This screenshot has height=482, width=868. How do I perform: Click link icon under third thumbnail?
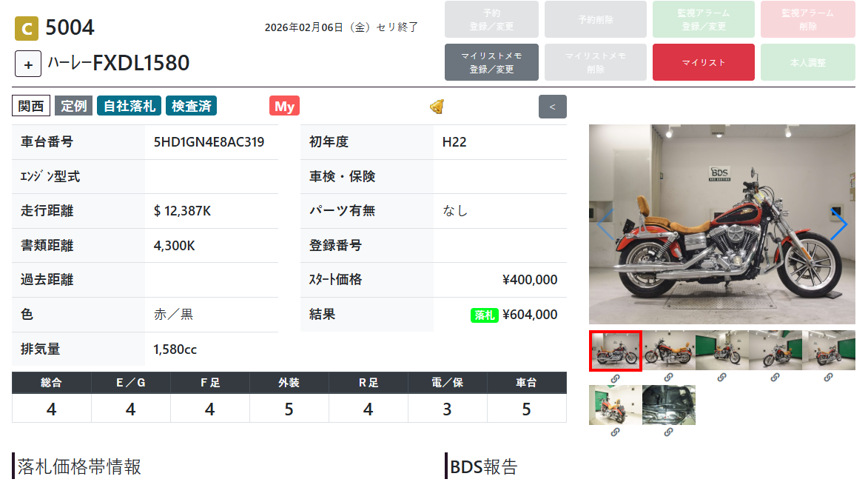[x=721, y=378]
